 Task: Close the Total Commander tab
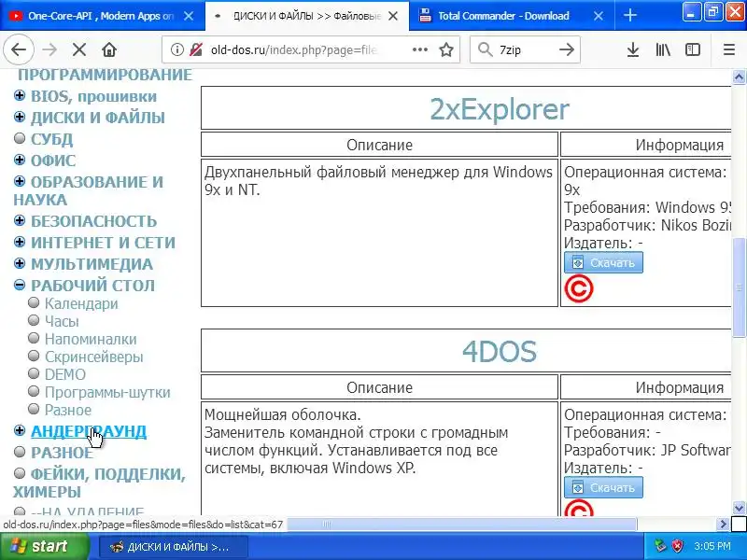[x=599, y=16]
